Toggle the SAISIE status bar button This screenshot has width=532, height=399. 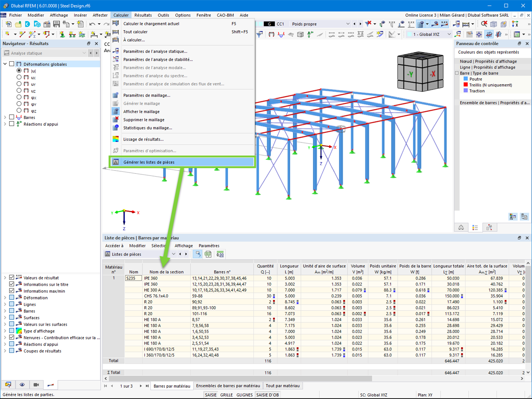tap(211, 395)
